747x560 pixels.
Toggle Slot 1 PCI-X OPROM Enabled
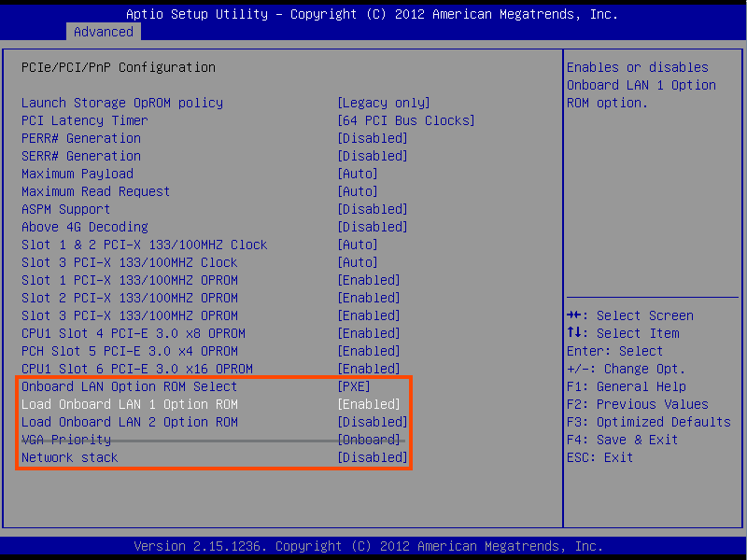[368, 280]
